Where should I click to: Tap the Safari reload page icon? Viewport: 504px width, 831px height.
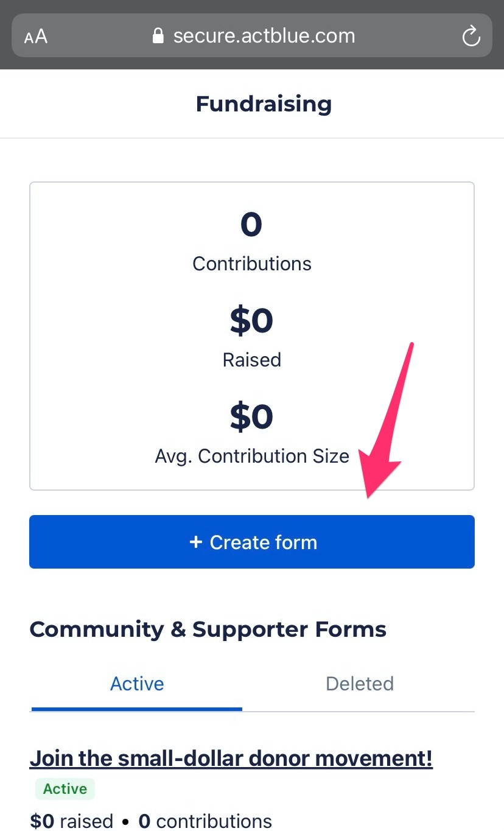[x=471, y=37]
